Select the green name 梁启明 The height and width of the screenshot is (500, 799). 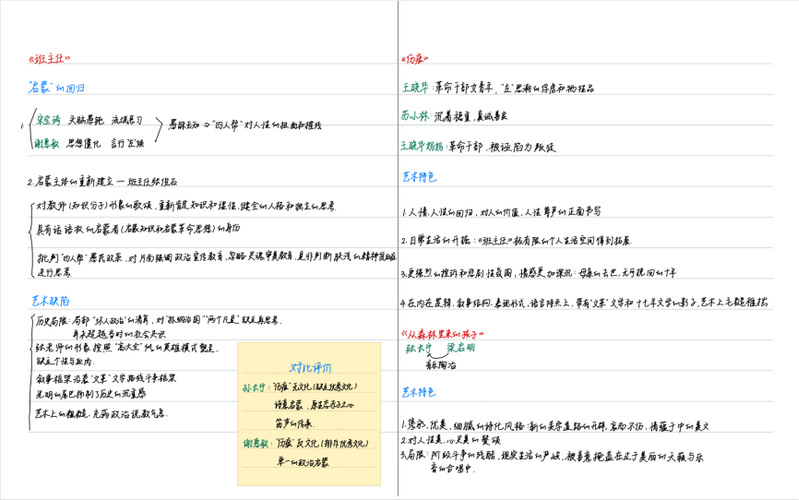pyautogui.click(x=461, y=349)
